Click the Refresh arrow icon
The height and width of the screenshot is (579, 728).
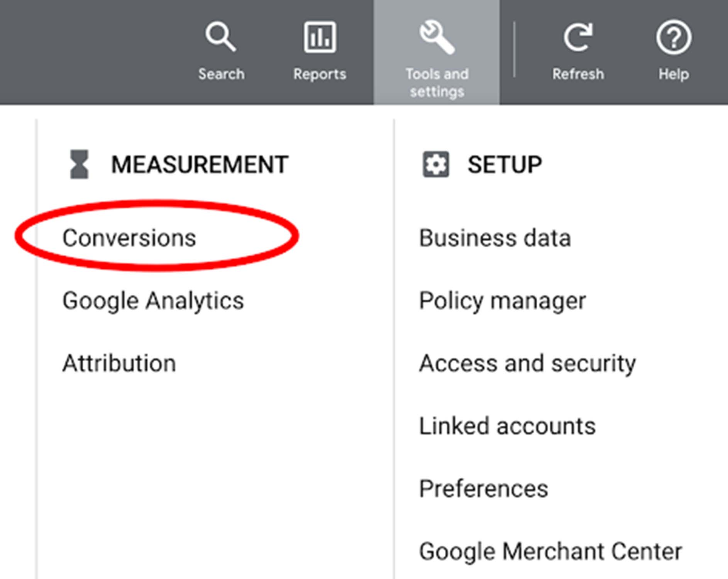[x=578, y=37]
